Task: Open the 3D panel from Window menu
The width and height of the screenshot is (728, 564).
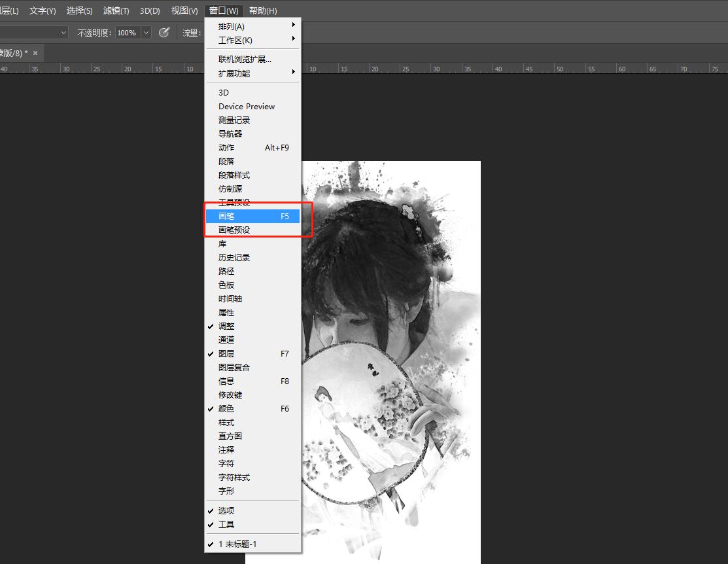Action: 252,92
